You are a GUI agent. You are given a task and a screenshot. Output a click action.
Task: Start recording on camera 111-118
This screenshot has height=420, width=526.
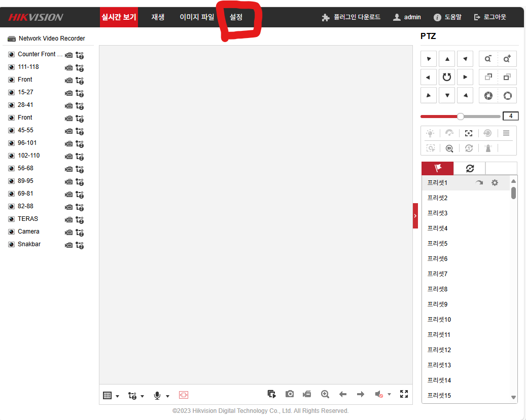click(69, 68)
